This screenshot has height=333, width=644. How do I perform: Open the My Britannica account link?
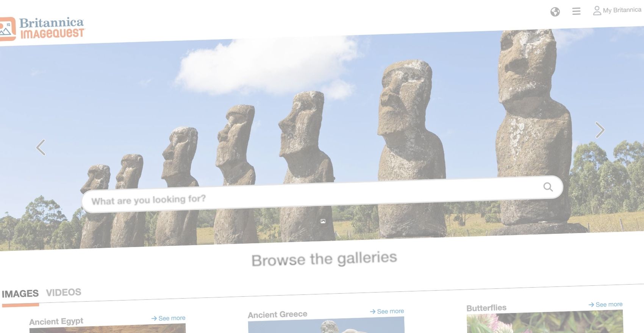point(622,10)
